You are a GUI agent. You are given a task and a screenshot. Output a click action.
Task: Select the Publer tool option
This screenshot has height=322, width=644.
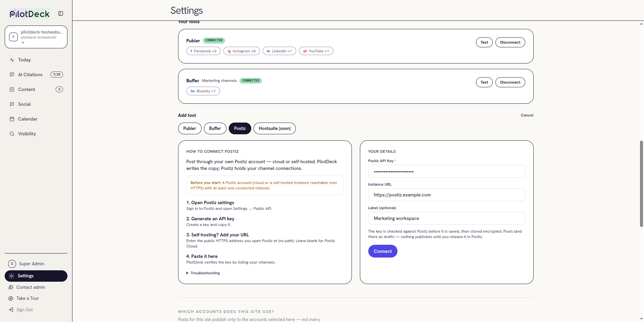[x=190, y=128]
